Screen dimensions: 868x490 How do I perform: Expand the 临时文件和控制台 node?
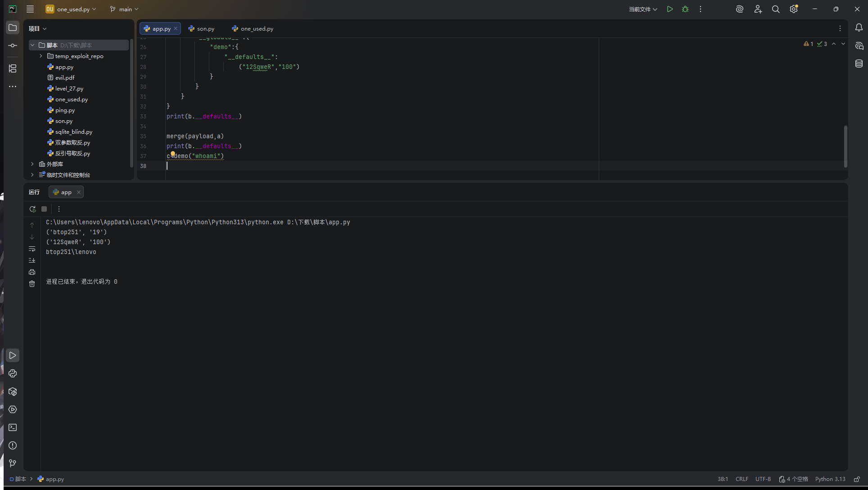click(32, 175)
